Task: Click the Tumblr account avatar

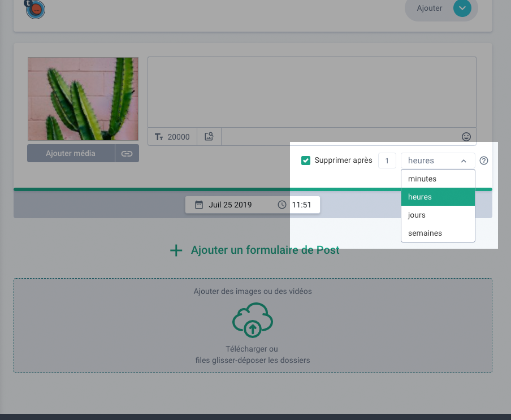Action: pyautogui.click(x=36, y=9)
